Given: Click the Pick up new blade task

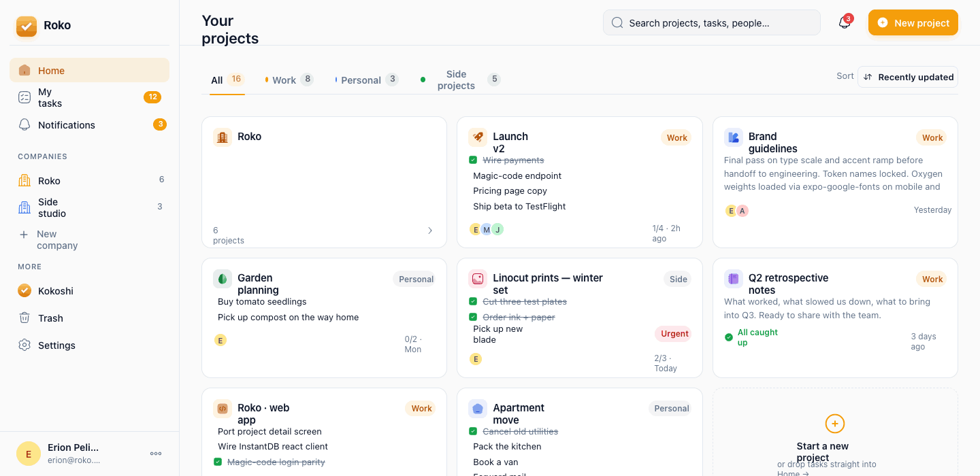Looking at the screenshot, I should click(x=498, y=334).
